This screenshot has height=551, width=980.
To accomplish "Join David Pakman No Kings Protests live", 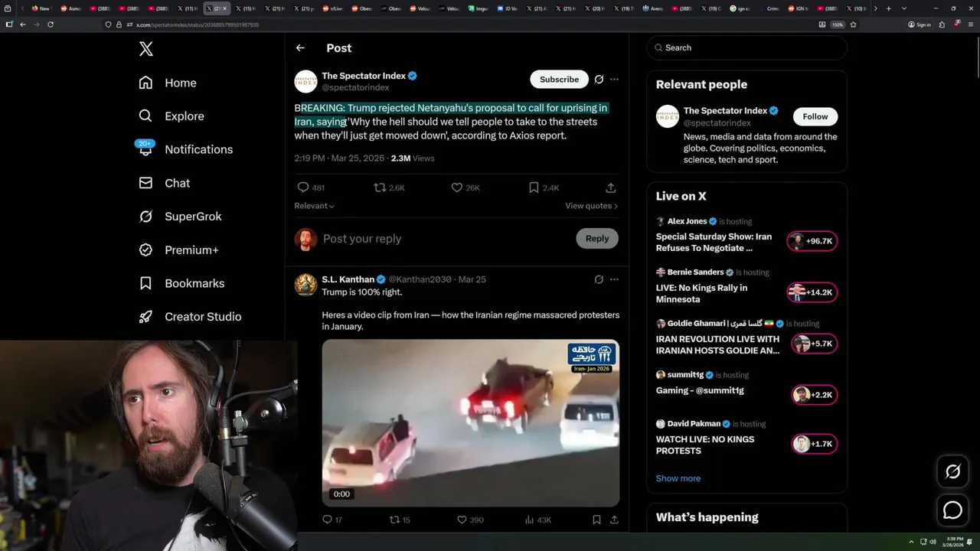I will coord(705,445).
